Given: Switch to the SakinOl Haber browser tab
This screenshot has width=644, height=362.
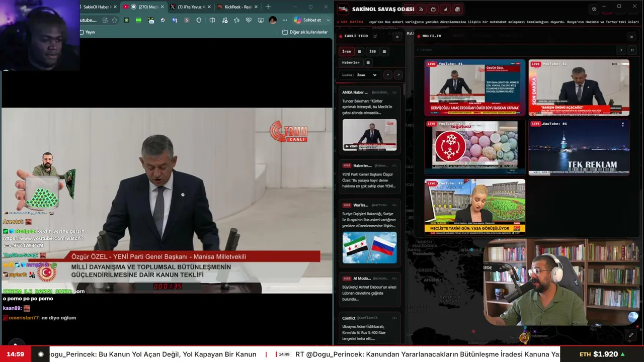Looking at the screenshot, I should pyautogui.click(x=99, y=7).
